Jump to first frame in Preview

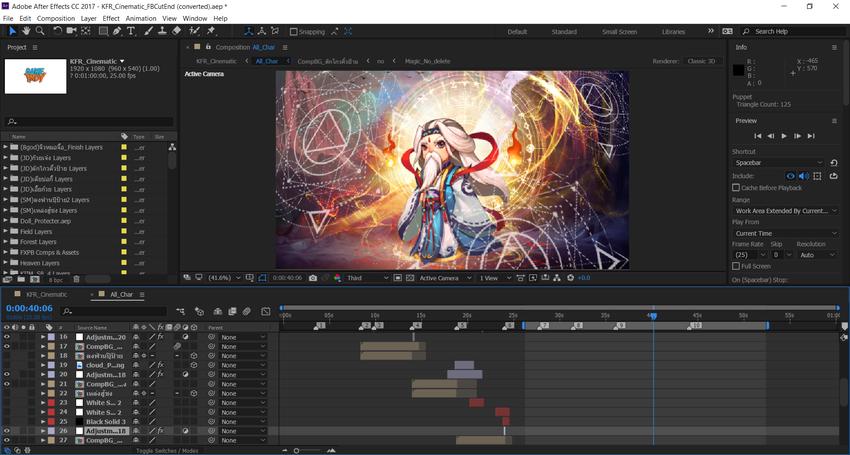pyautogui.click(x=758, y=136)
